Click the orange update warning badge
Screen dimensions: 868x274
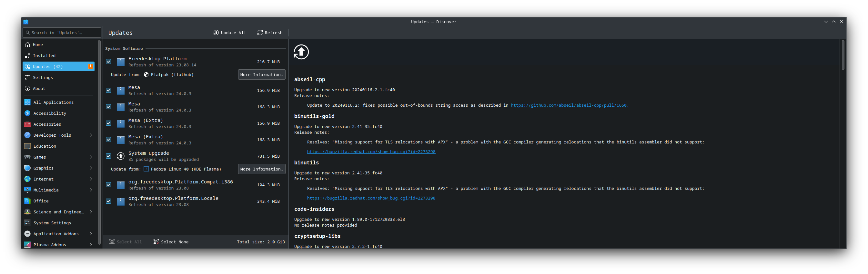pyautogui.click(x=90, y=66)
